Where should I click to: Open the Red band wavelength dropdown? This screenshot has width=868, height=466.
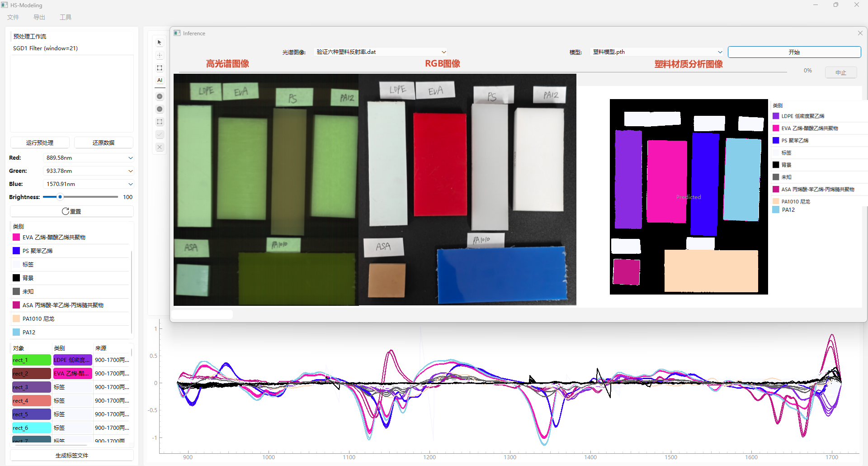(89, 158)
